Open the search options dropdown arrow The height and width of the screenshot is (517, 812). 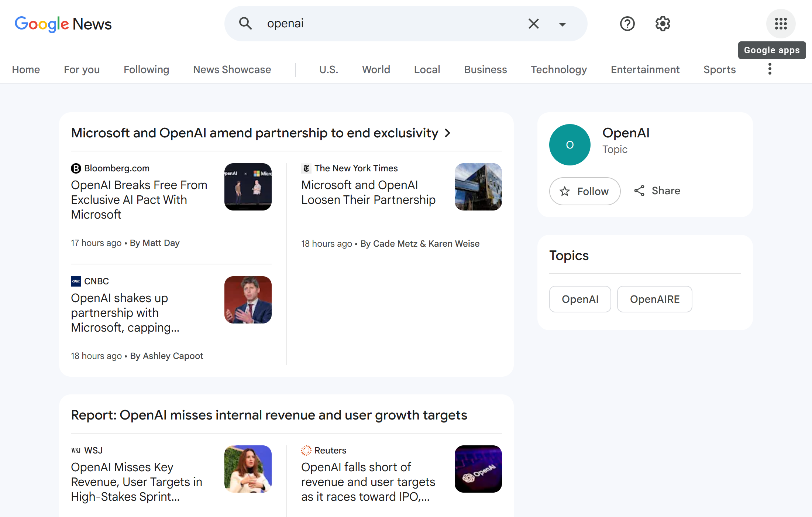pos(562,24)
